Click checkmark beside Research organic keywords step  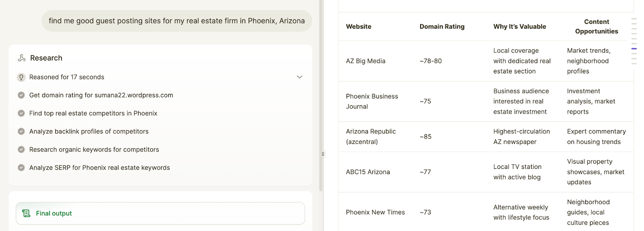point(21,150)
